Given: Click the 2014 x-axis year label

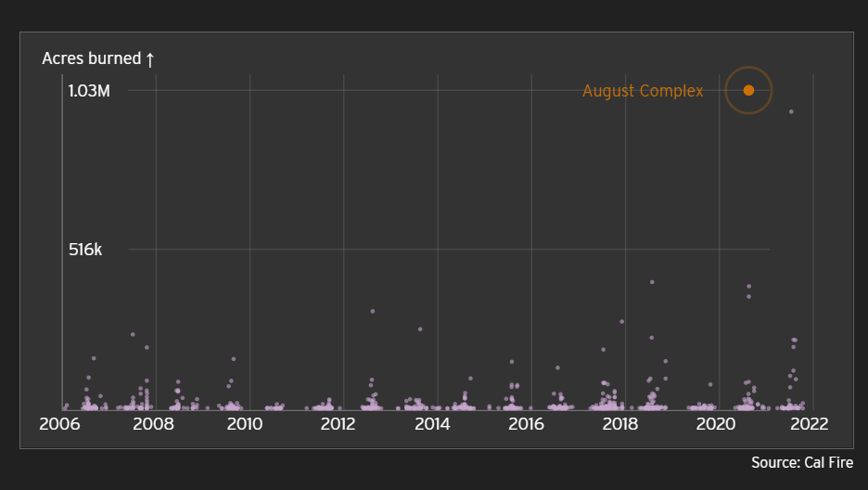Looking at the screenshot, I should click(x=432, y=424).
